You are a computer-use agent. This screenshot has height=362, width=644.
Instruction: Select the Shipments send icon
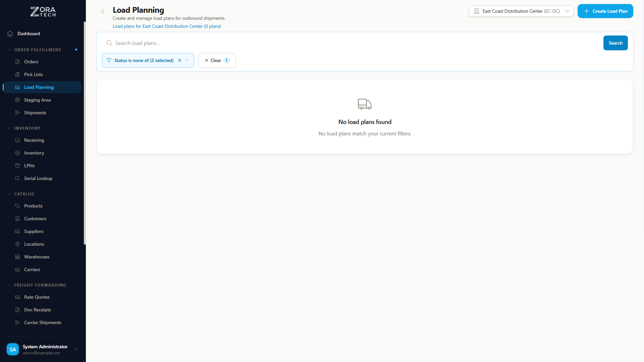point(17,113)
